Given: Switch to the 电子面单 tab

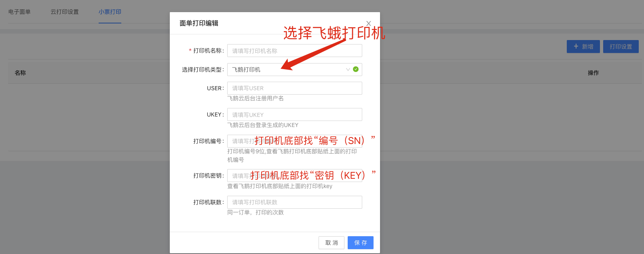Looking at the screenshot, I should pyautogui.click(x=19, y=12).
